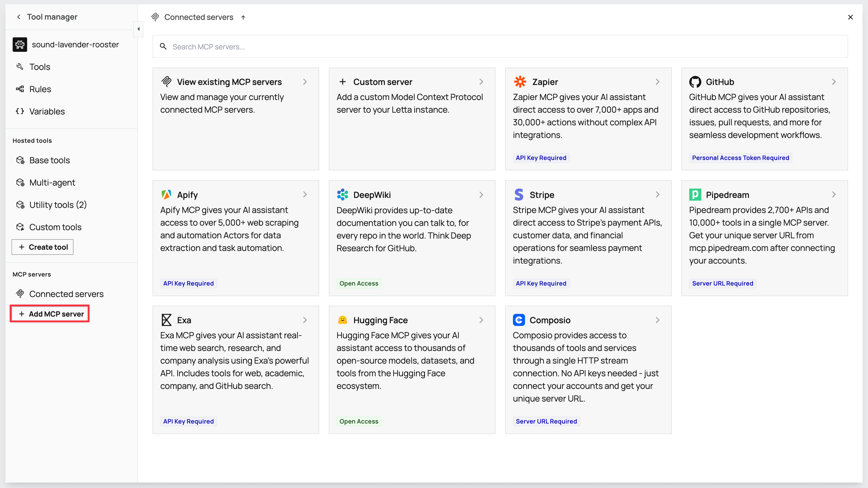Click the Composio logo icon

(519, 320)
